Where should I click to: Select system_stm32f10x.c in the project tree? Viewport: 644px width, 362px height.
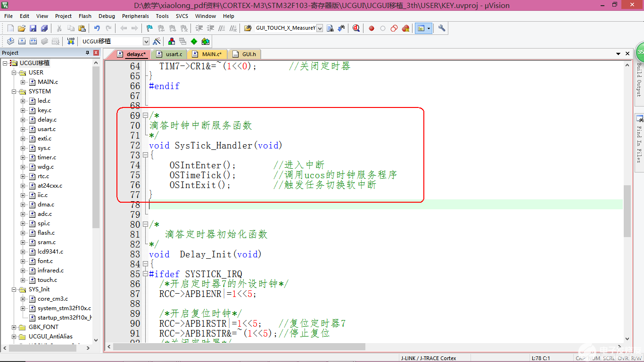pos(65,308)
